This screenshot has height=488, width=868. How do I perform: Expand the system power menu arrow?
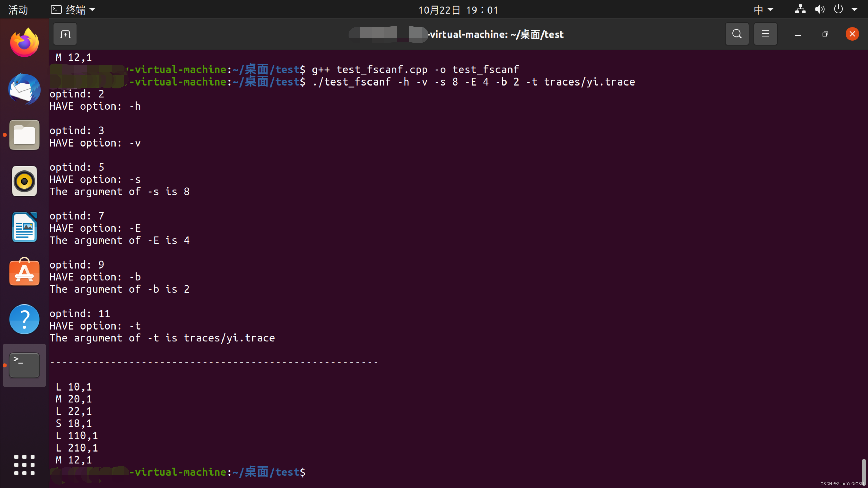(854, 10)
